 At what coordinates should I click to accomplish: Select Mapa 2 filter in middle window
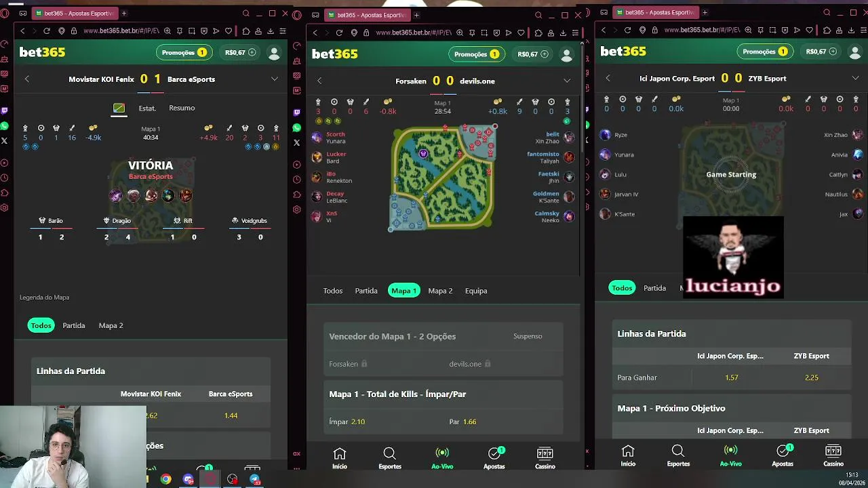click(440, 291)
